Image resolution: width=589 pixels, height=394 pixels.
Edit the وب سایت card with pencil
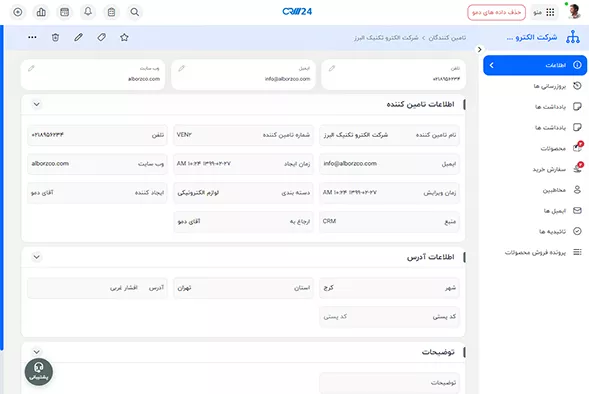[x=31, y=68]
